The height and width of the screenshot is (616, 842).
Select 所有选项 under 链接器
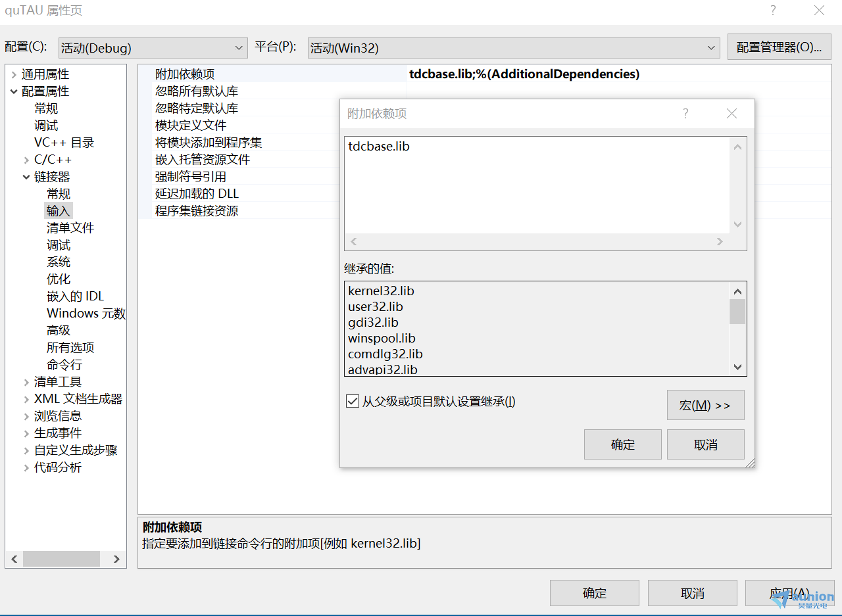(70, 348)
